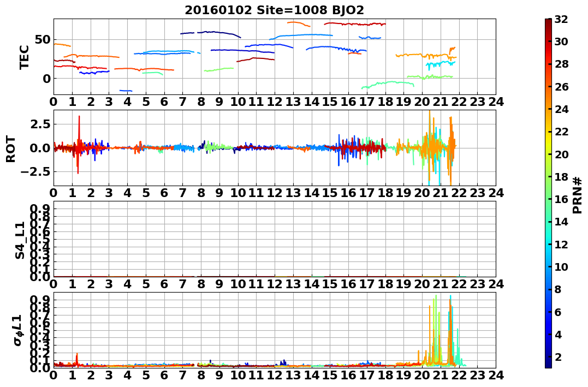This screenshot has width=588, height=387.
Task: Click the plot title '20160102 Site=1008 BJO2'
Action: [x=274, y=10]
